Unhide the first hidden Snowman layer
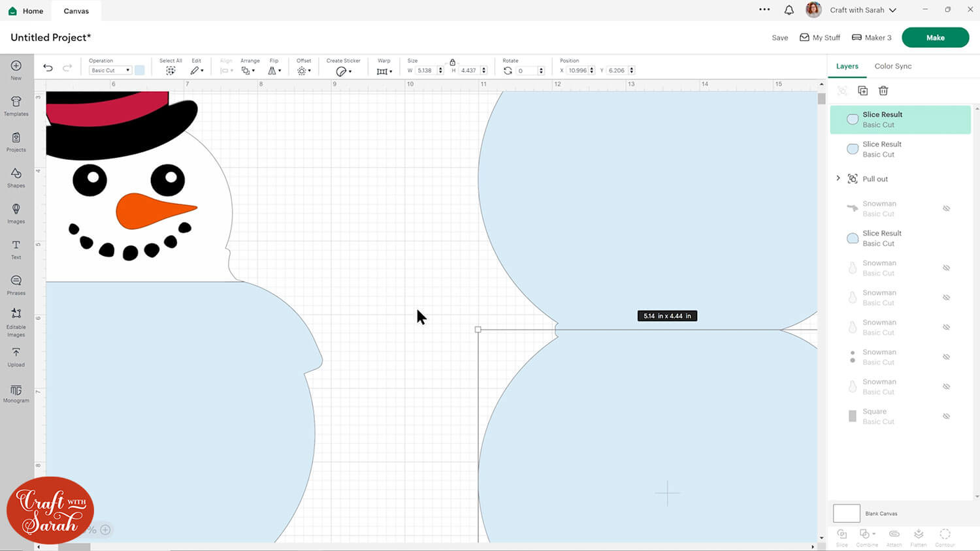 click(946, 209)
